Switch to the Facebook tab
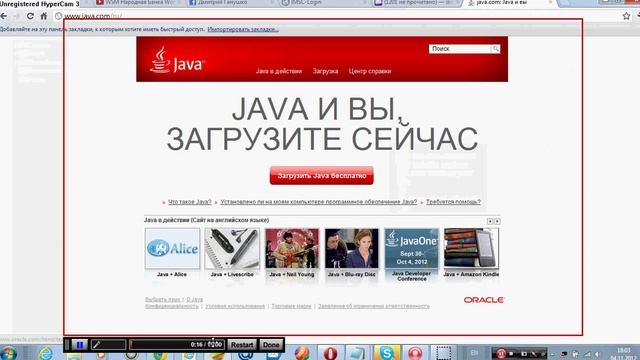Image resolution: width=640 pixels, height=360 pixels. (x=231, y=3)
